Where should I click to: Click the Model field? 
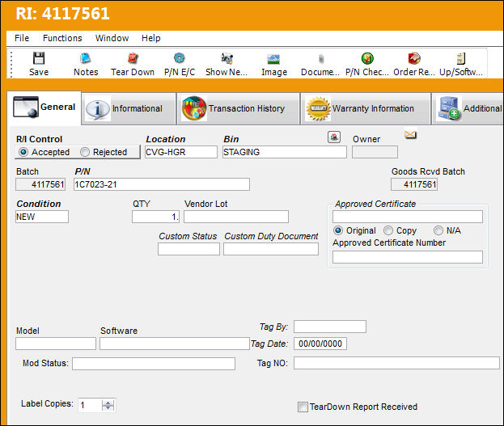[x=56, y=344]
